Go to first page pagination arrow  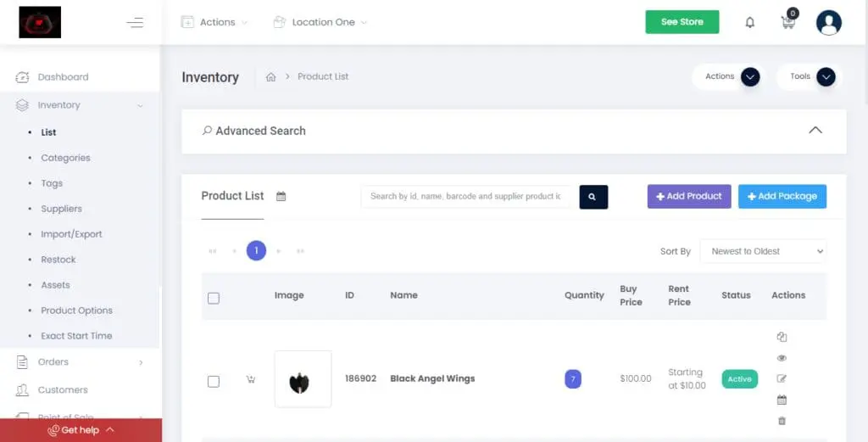213,251
